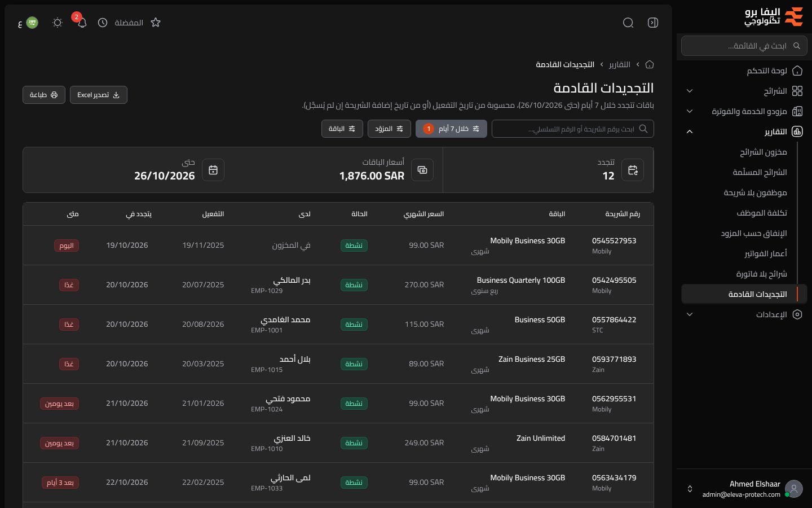Image resolution: width=812 pixels, height=508 pixels.
Task: Click the حتى date calendar icon
Action: [213, 170]
